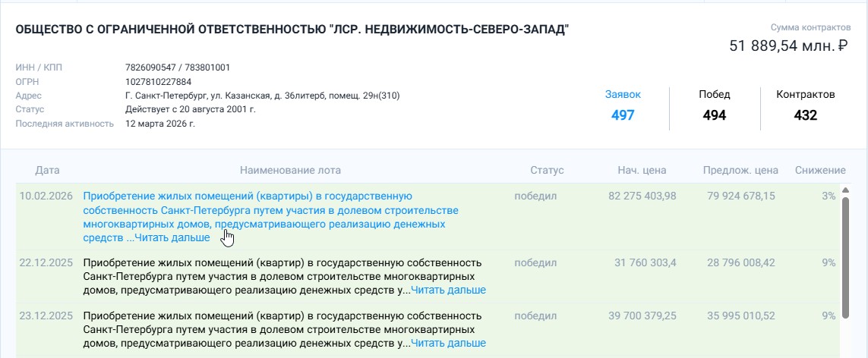Click 'Читать дальше' in 22.12.2025 row

448,290
